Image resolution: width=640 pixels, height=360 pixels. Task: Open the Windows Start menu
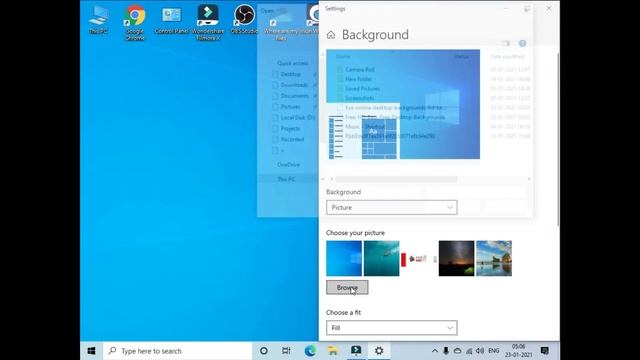(x=91, y=351)
